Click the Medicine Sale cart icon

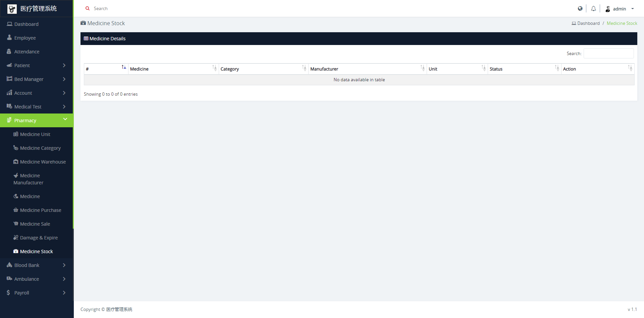point(16,224)
